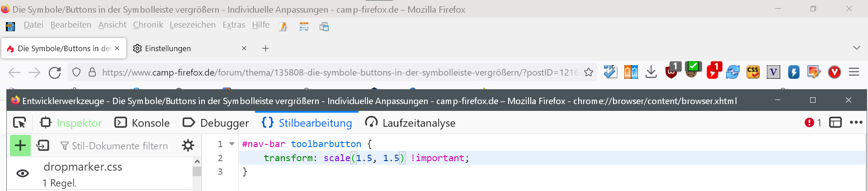This screenshot has width=868, height=191.
Task: Click the stylesheet list scrollbar up arrow
Action: click(x=197, y=162)
